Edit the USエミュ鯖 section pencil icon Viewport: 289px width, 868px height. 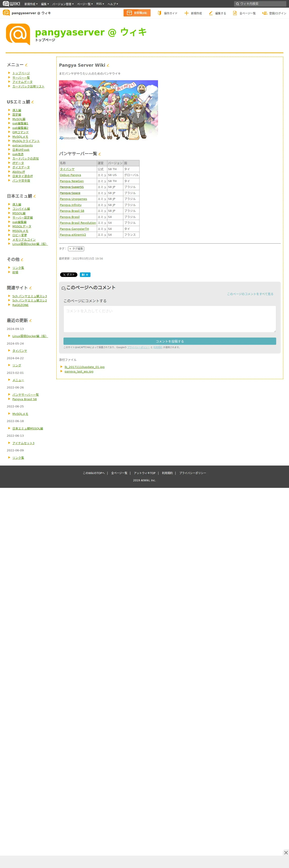tap(33, 102)
